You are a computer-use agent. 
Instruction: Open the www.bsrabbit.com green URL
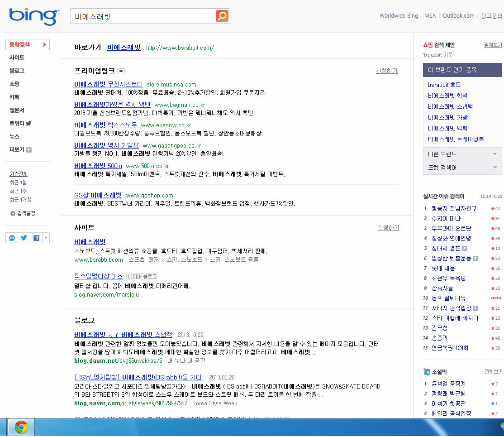99,259
